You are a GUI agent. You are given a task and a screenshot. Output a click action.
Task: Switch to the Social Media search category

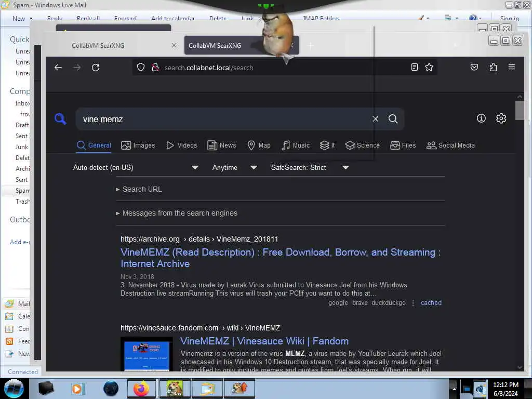coord(450,145)
